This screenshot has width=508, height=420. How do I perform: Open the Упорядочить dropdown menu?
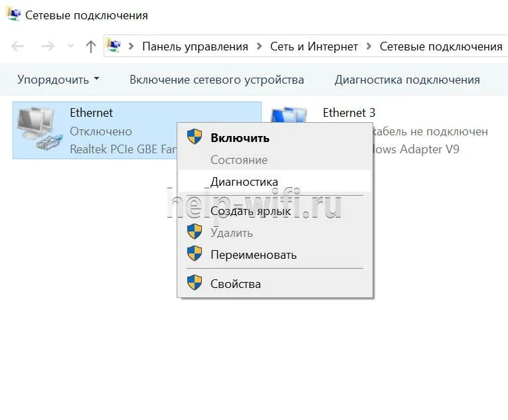[x=58, y=80]
